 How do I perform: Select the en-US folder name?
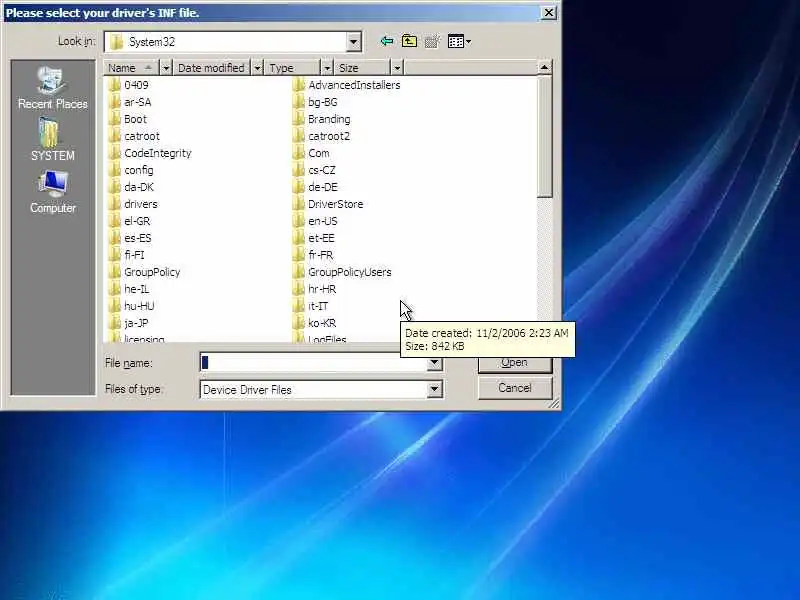point(323,221)
